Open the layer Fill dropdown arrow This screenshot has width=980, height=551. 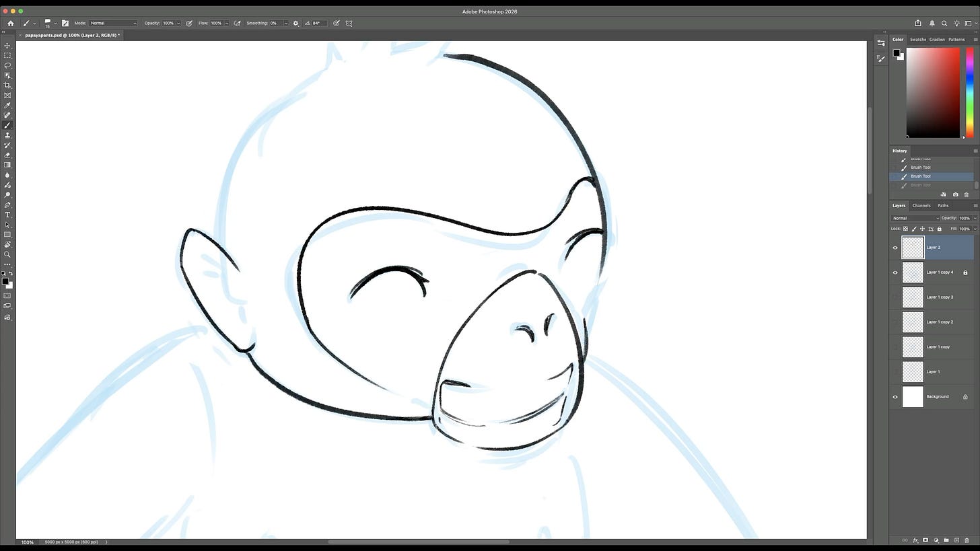coord(975,229)
